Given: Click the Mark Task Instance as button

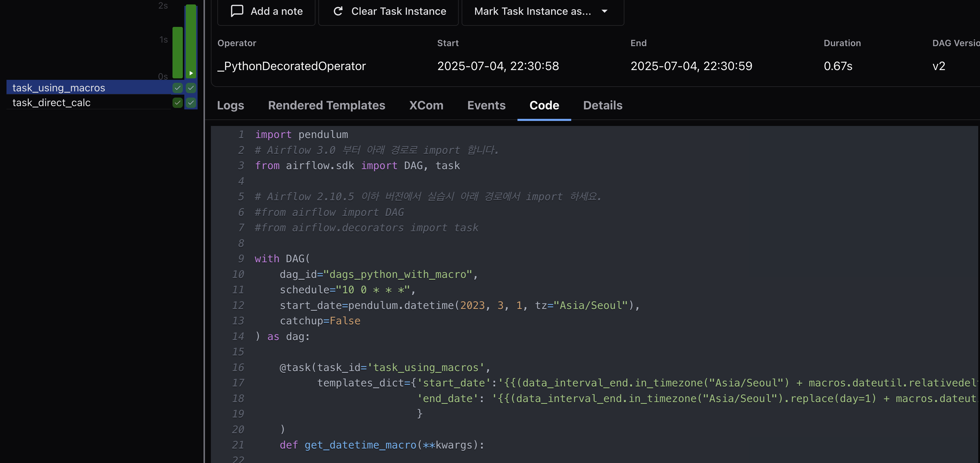Looking at the screenshot, I should click(x=543, y=12).
